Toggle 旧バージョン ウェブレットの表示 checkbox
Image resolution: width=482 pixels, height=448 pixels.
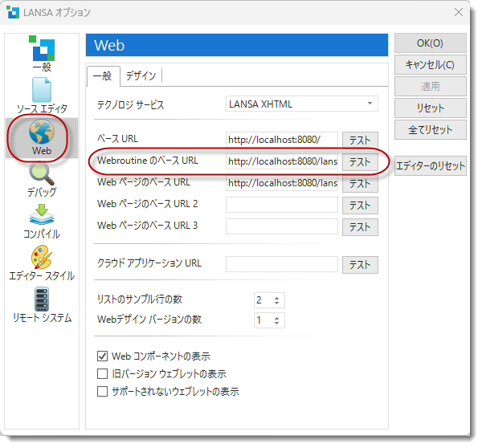click(102, 373)
